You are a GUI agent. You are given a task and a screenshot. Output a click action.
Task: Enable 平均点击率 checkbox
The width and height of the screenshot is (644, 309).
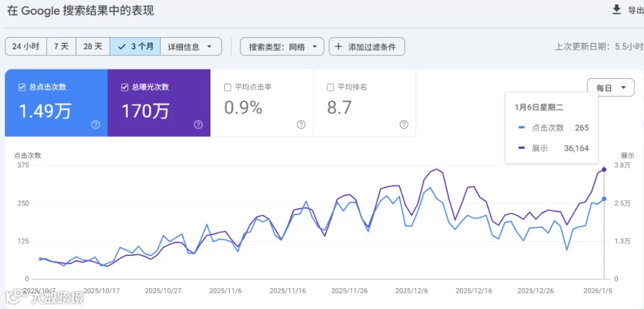[x=228, y=88]
